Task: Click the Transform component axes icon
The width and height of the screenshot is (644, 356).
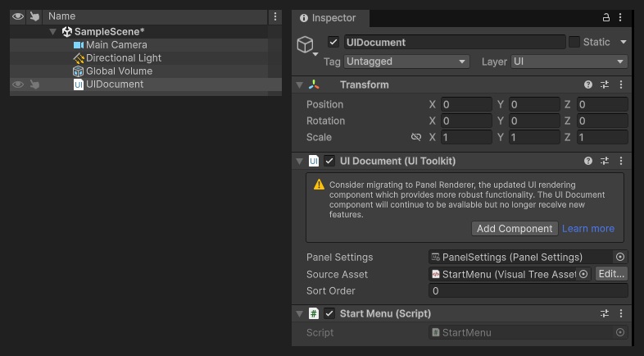Action: [x=314, y=84]
